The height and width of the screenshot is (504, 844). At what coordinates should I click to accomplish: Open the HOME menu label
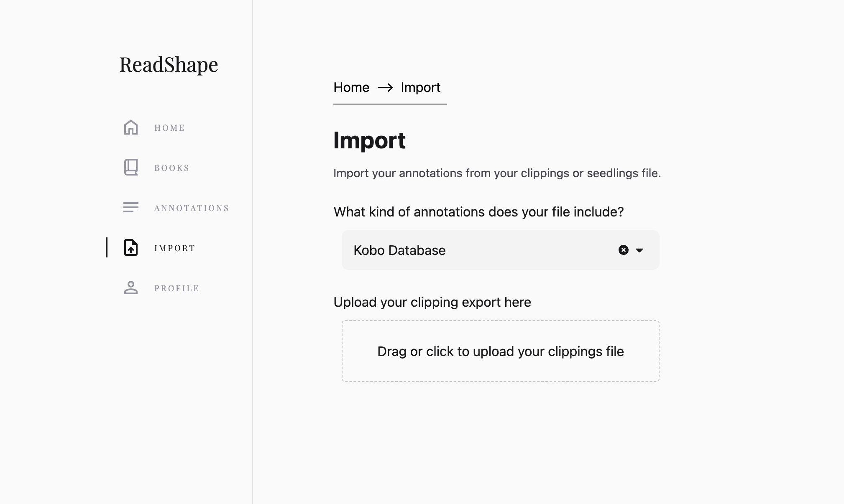click(169, 128)
